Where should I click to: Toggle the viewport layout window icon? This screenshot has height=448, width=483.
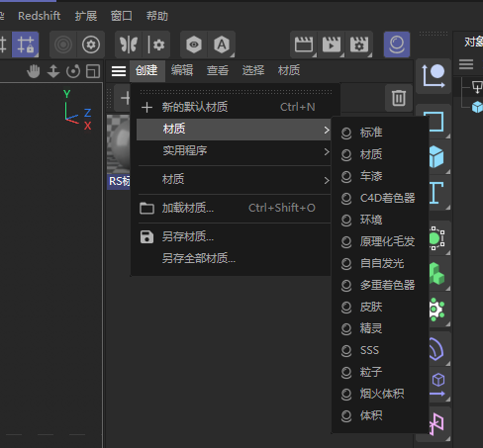(x=93, y=71)
